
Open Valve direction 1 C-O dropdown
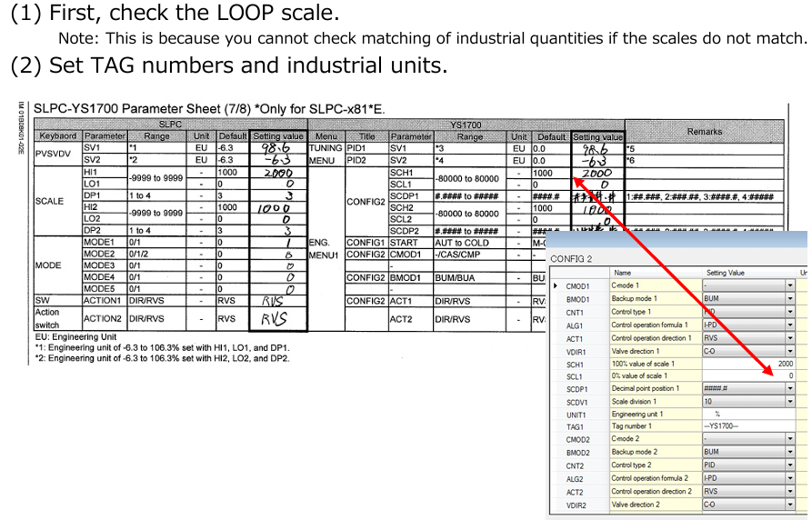pyautogui.click(x=789, y=350)
